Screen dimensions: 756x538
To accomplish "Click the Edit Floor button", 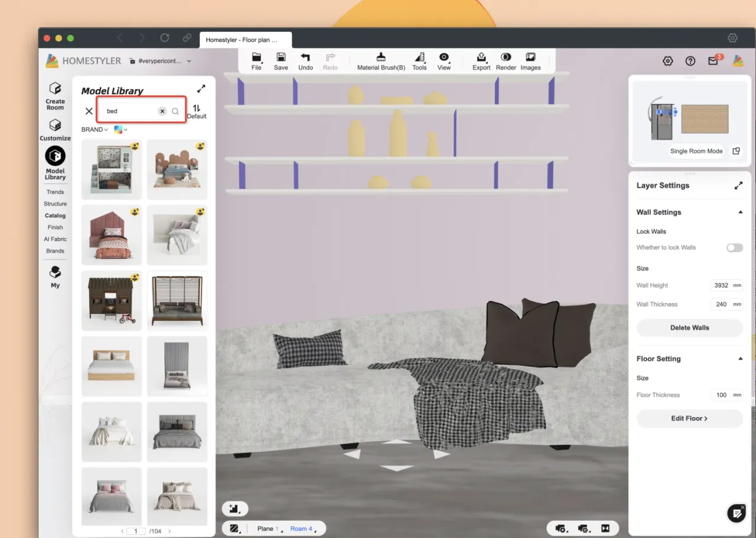I will [x=689, y=418].
